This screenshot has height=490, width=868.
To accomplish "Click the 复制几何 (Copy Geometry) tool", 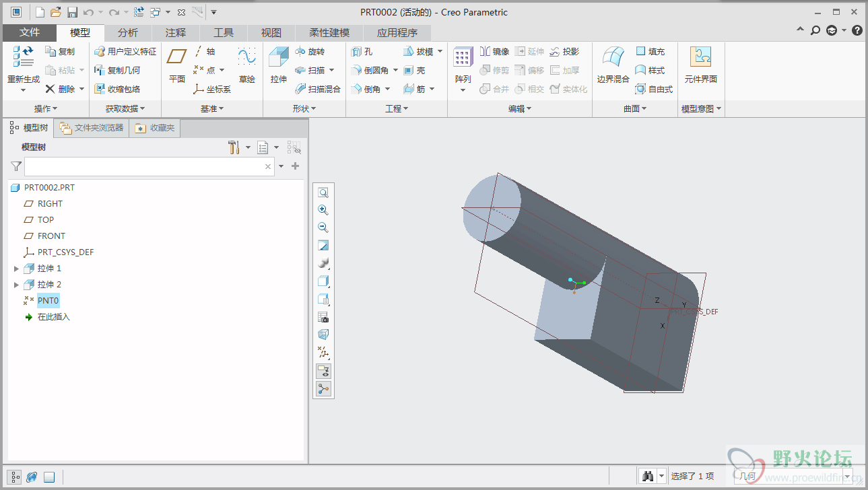I will tap(117, 70).
